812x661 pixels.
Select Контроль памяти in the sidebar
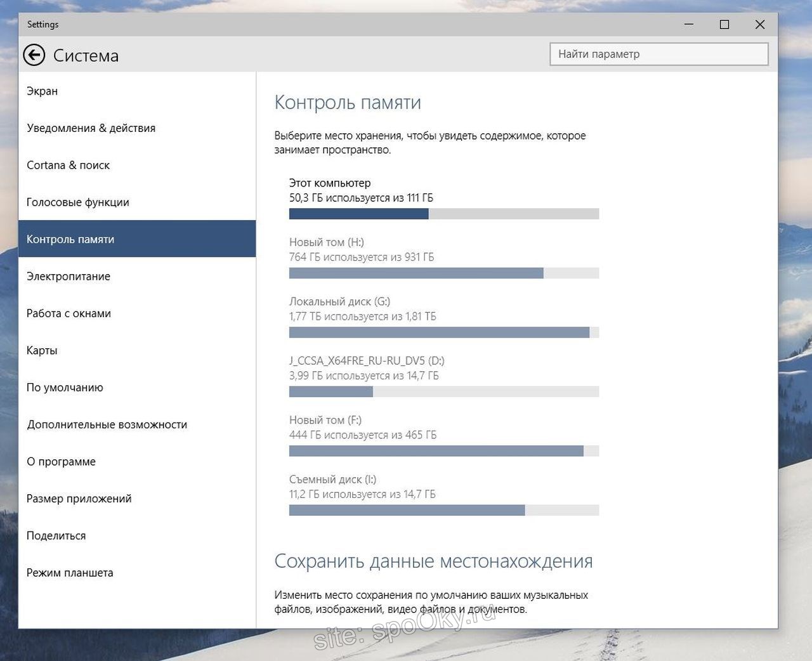pos(70,239)
